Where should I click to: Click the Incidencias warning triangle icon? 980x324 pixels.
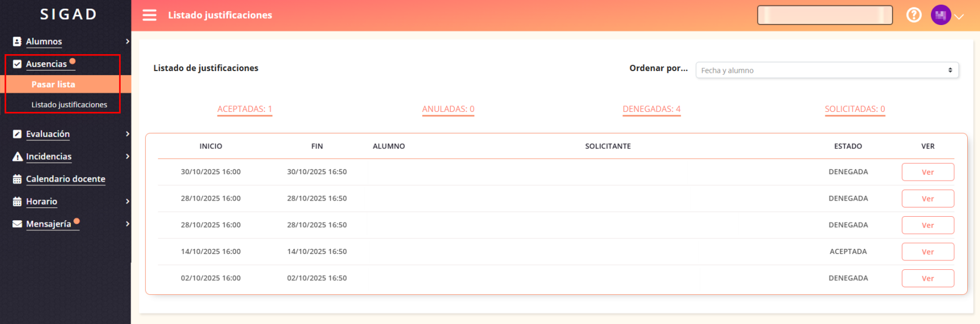pos(17,157)
